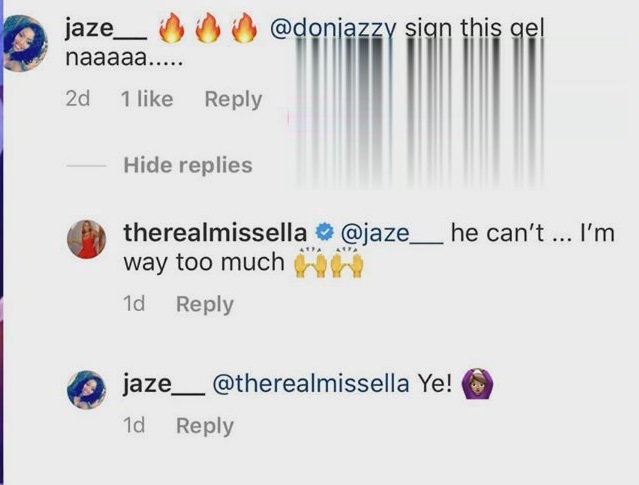Open jaze___ avatar on last reply
This screenshot has height=485, width=639.
tap(86, 390)
